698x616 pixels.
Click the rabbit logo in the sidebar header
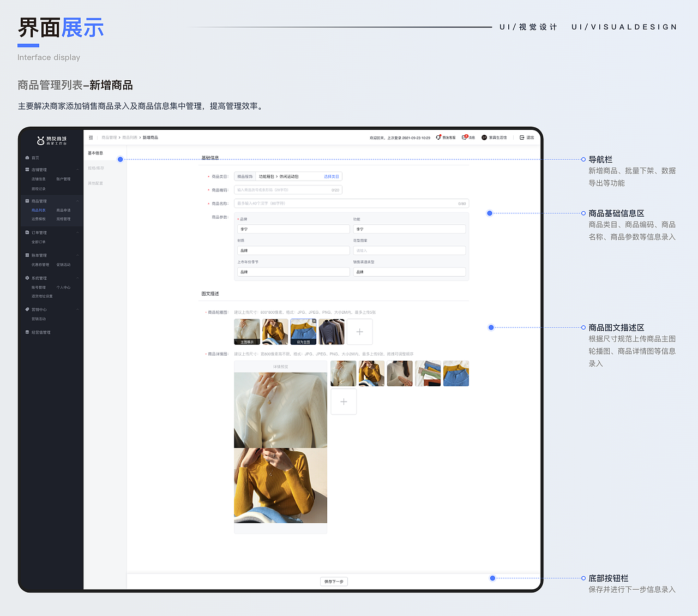40,141
